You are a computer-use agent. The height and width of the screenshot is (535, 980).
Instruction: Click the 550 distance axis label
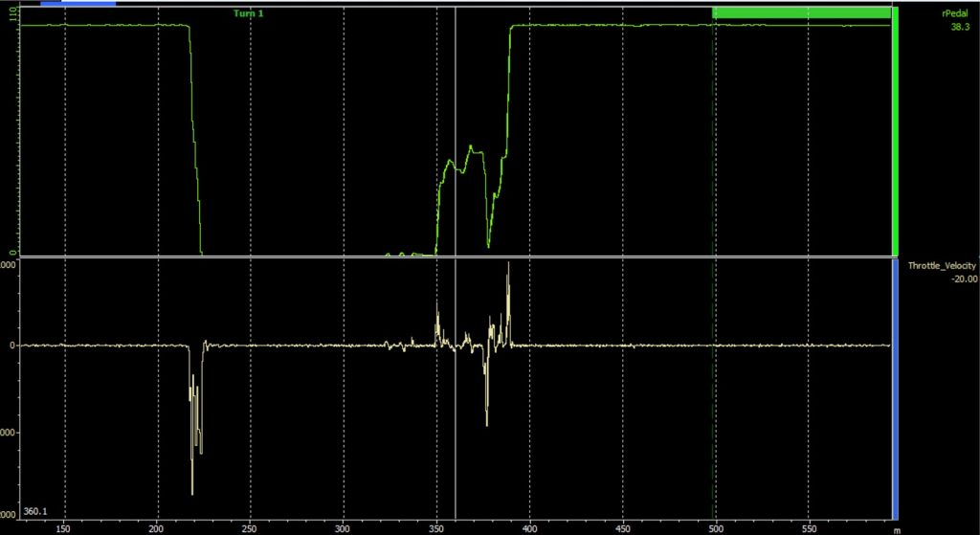810,526
